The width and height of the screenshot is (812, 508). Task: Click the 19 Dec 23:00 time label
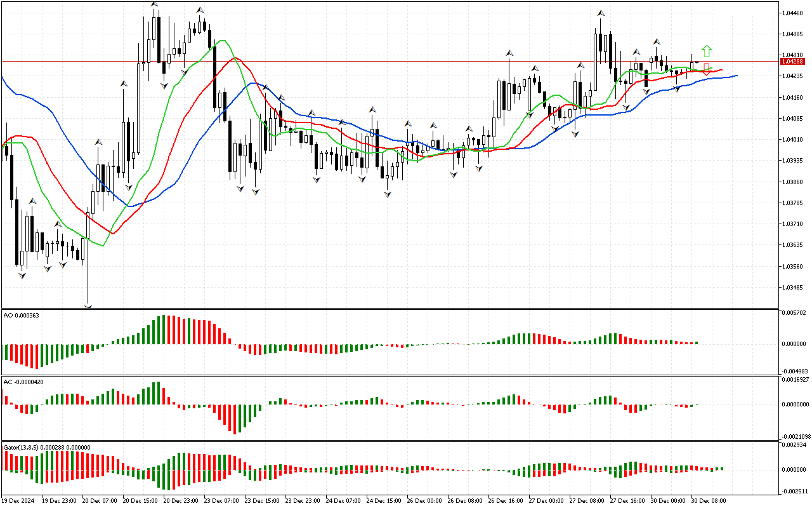point(60,500)
